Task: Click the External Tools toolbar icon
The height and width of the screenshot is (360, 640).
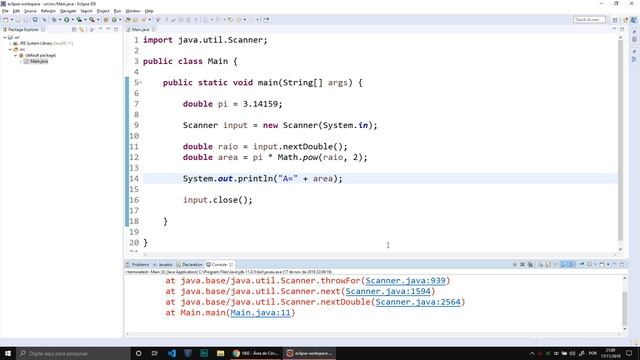Action: (92, 20)
